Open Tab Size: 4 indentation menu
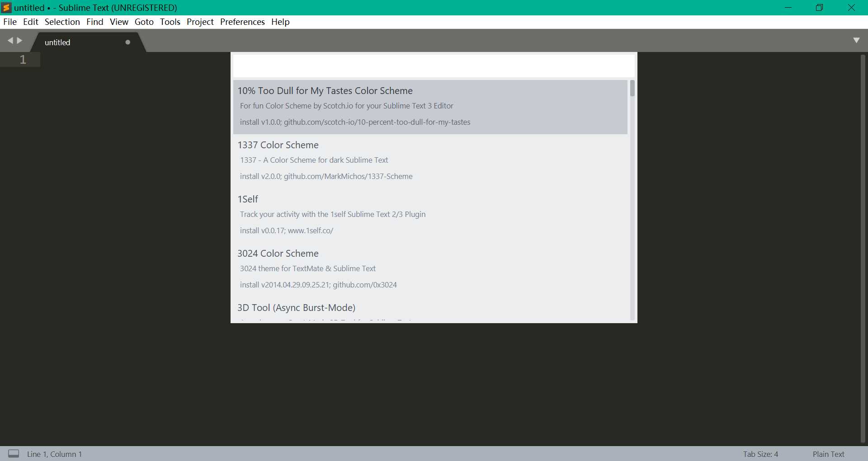868x461 pixels. coord(760,454)
